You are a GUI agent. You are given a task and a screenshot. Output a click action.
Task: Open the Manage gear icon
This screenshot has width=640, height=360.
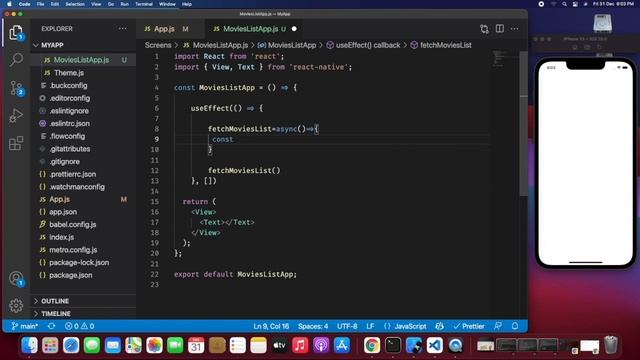(x=16, y=305)
